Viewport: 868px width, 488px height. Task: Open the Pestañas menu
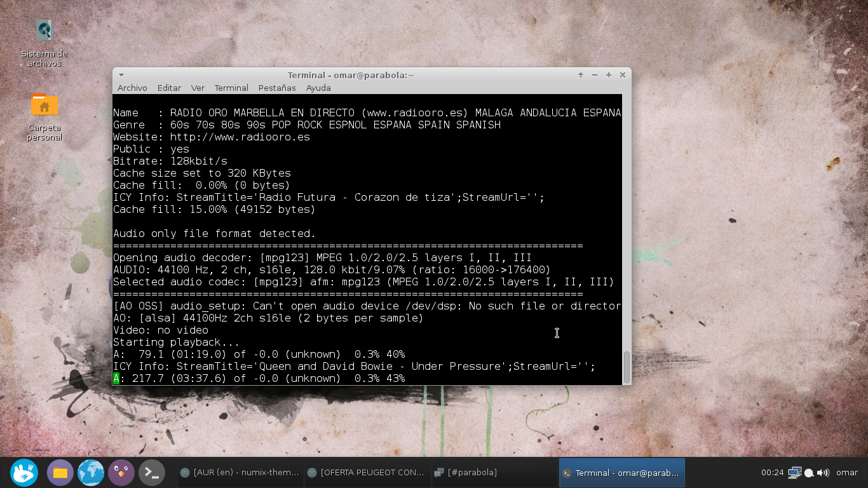(x=277, y=88)
